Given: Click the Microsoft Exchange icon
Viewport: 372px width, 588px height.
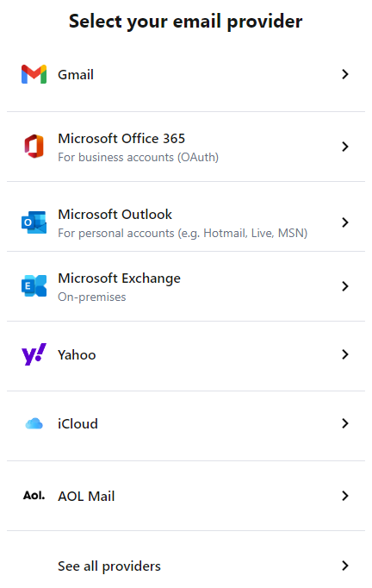Looking at the screenshot, I should pyautogui.click(x=34, y=286).
